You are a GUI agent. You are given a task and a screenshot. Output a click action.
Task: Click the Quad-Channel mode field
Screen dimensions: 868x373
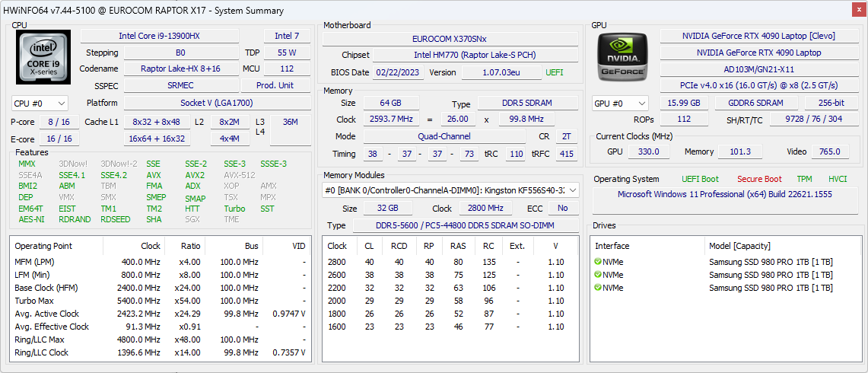pos(444,136)
